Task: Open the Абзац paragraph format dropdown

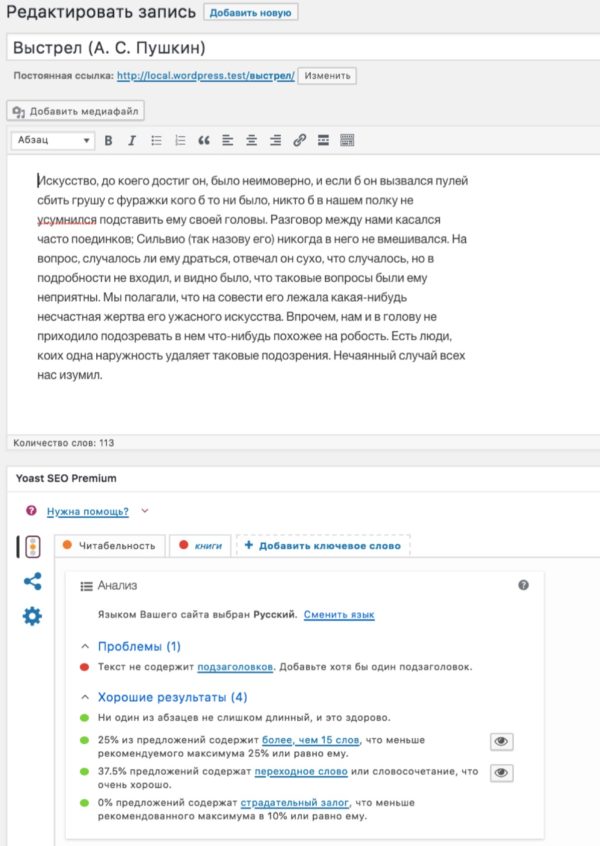Action: click(53, 140)
